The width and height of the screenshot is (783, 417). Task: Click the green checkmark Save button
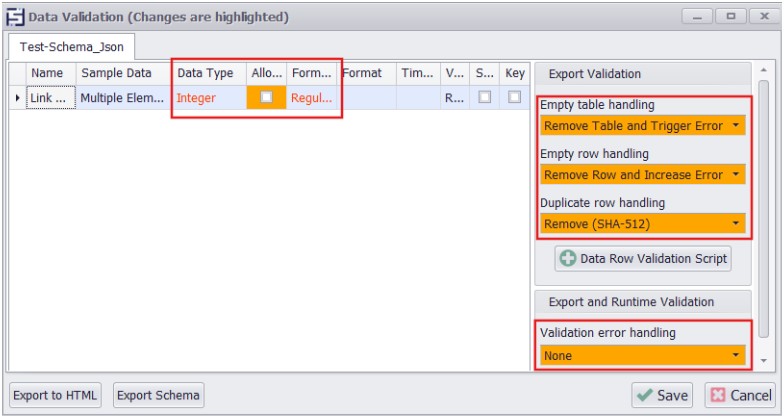click(x=662, y=395)
